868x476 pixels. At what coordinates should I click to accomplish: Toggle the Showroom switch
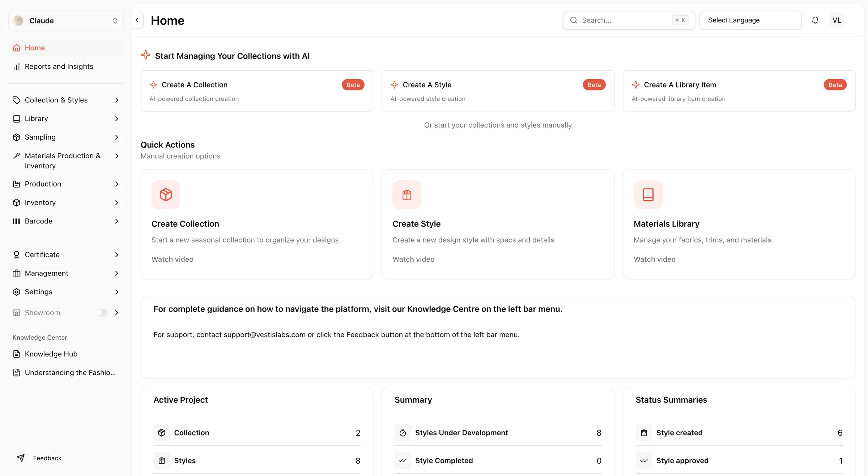click(x=101, y=313)
